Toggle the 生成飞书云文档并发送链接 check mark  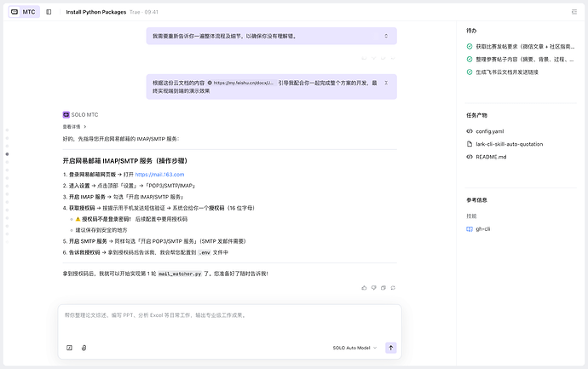tap(470, 72)
